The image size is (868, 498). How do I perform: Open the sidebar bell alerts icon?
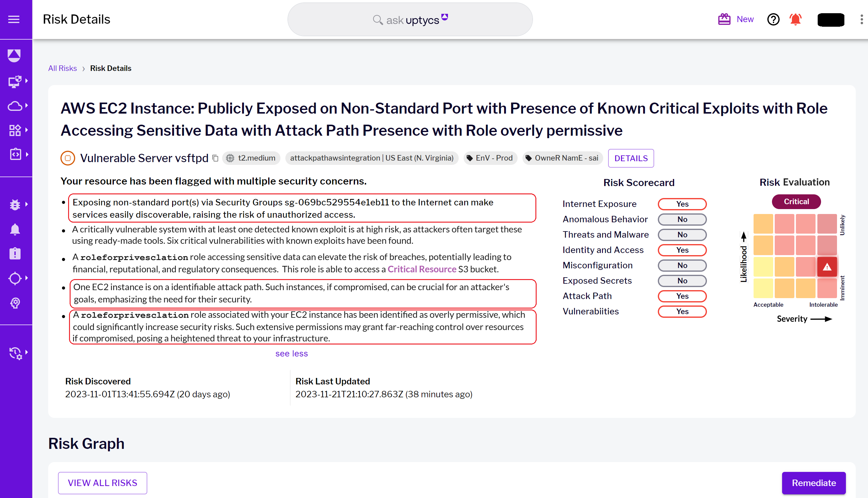(x=15, y=229)
